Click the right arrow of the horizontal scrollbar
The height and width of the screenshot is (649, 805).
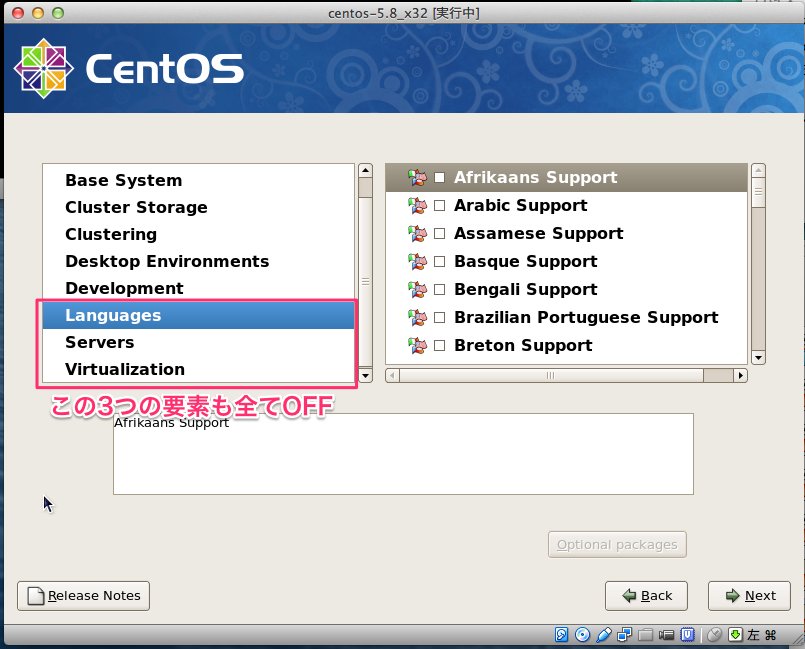tap(739, 375)
